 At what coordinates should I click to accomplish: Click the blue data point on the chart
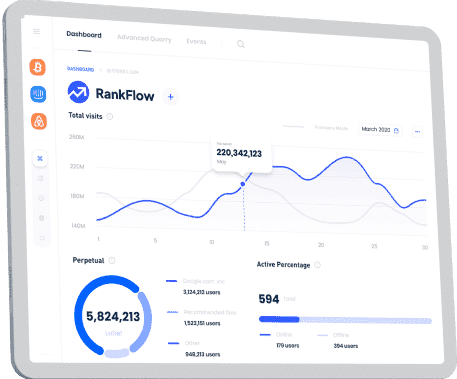tap(243, 184)
